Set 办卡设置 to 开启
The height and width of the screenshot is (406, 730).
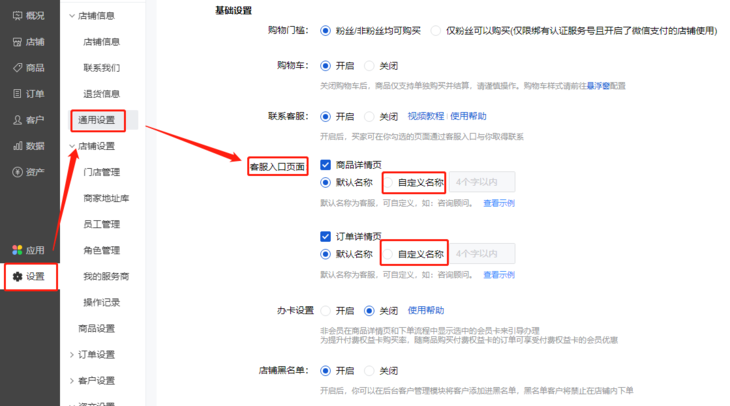point(325,311)
